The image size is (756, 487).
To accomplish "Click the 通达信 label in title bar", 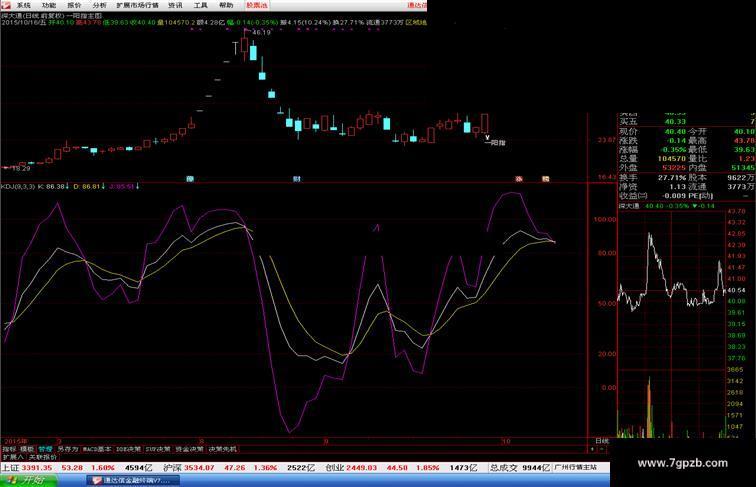I will (417, 5).
